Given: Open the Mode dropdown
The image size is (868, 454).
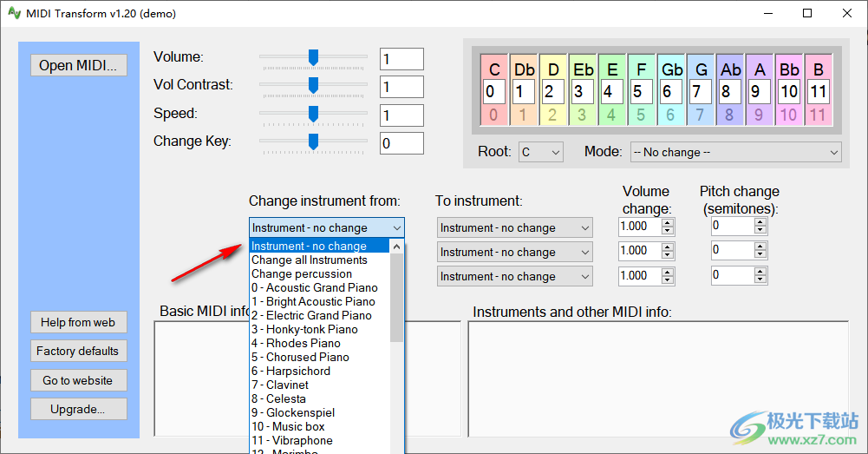Looking at the screenshot, I should point(735,152).
